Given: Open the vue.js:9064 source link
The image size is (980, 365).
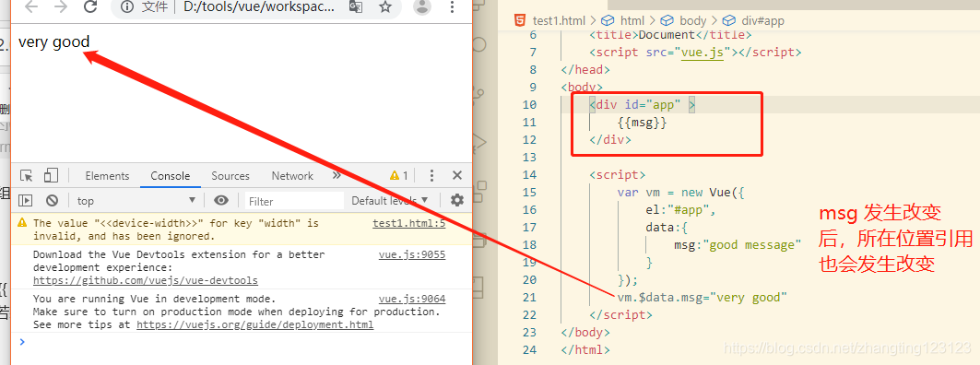Looking at the screenshot, I should coord(412,299).
